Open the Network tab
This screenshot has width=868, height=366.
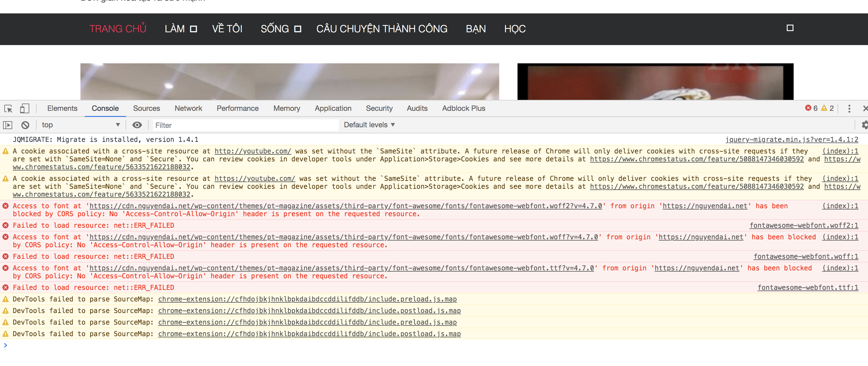(x=188, y=108)
